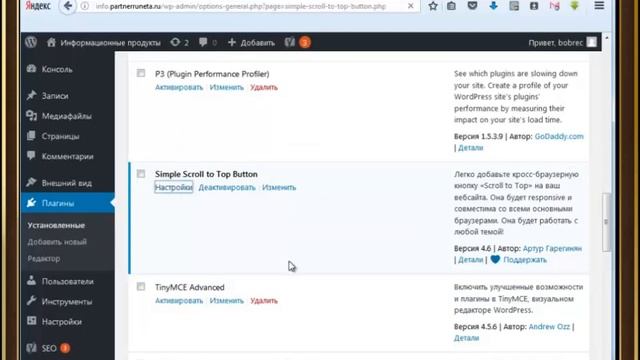Stop loading with the address bar X
The height and width of the screenshot is (360, 640).
coord(411,6)
